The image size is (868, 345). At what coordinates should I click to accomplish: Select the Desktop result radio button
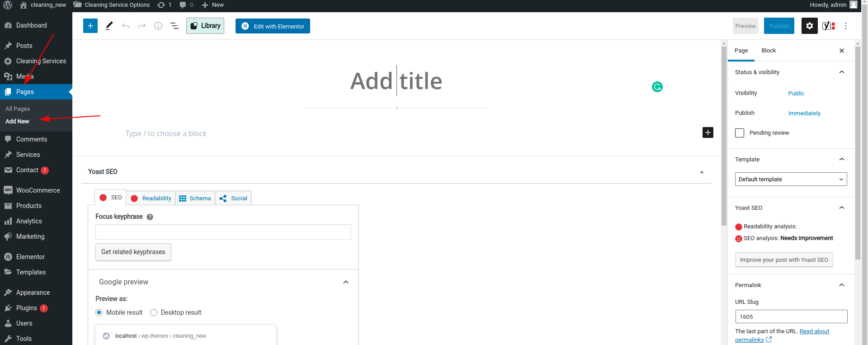click(x=154, y=312)
